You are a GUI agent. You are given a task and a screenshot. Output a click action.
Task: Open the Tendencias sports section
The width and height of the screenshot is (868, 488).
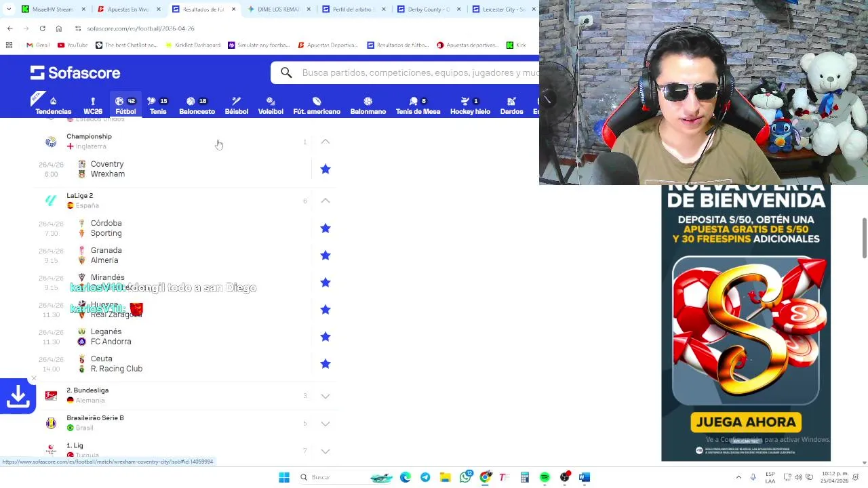(53, 106)
